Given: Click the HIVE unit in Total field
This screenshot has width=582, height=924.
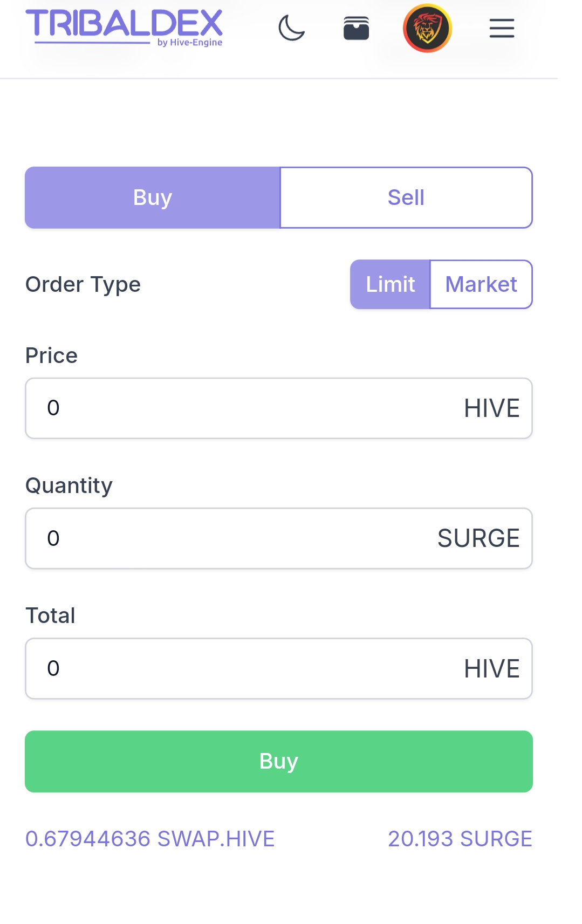Looking at the screenshot, I should point(492,669).
